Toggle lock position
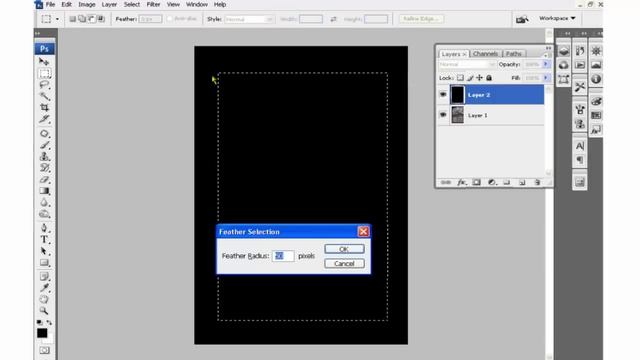Screen dimensions: 640x360 click(x=479, y=78)
